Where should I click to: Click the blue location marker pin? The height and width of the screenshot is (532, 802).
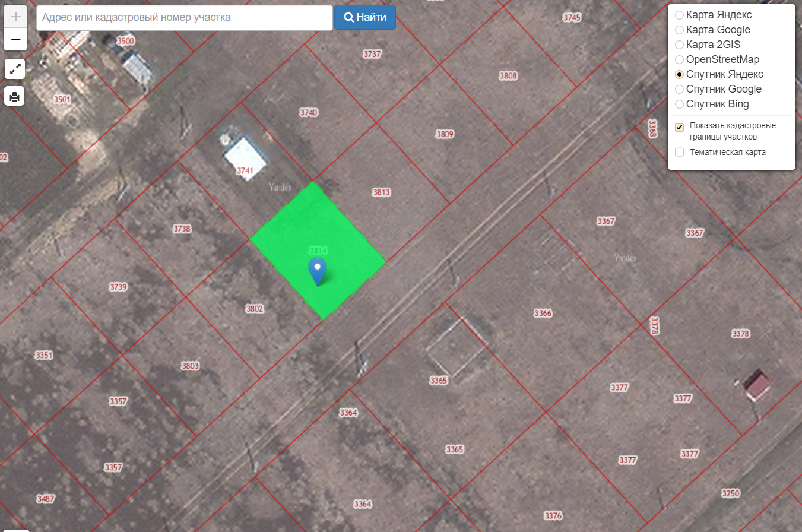[318, 272]
